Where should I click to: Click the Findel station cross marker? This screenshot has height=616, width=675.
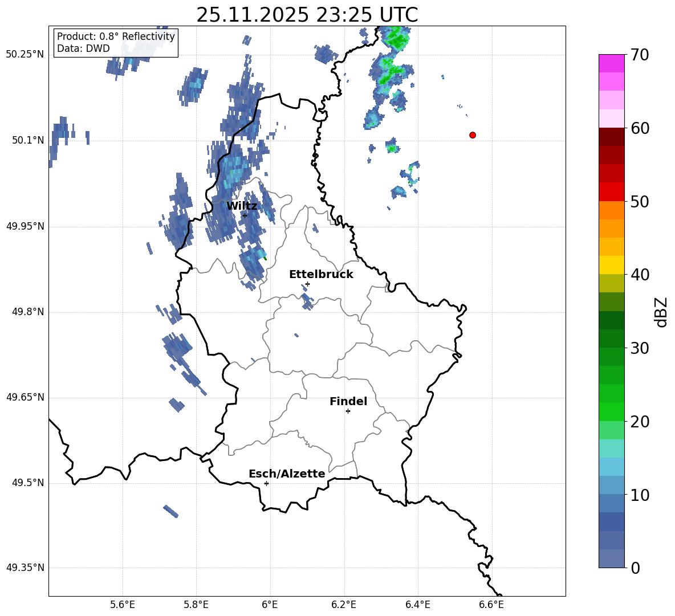pyautogui.click(x=348, y=411)
